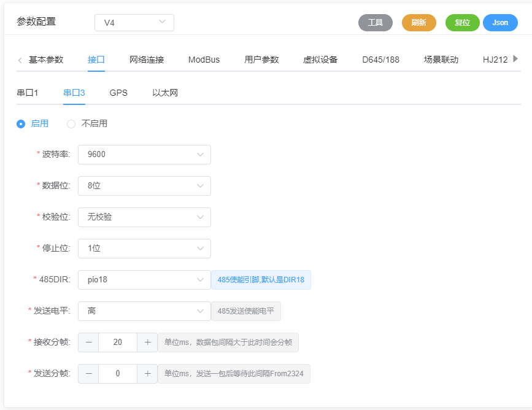The width and height of the screenshot is (532, 410).
Task: Click the blue Json button
Action: 500,23
